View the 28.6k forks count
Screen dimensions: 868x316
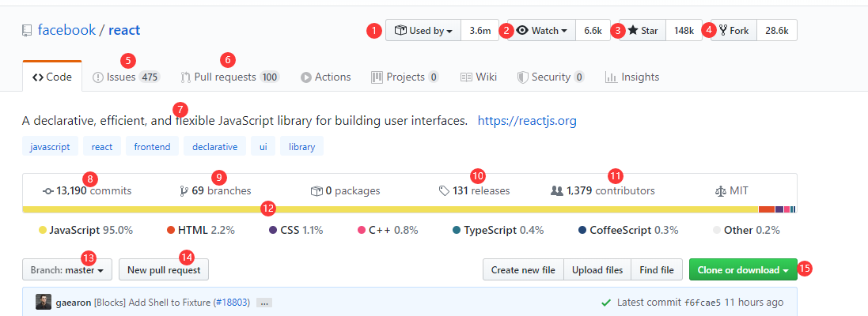777,31
